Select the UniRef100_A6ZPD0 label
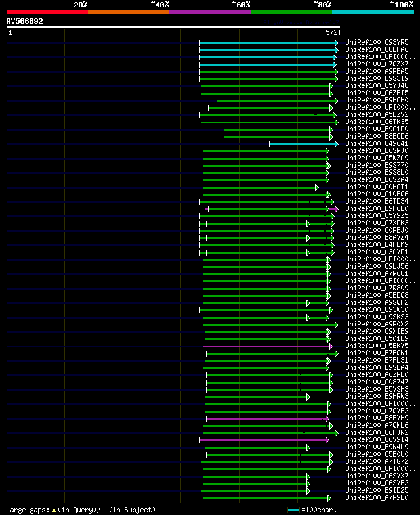420x515 pixels. 377,374
